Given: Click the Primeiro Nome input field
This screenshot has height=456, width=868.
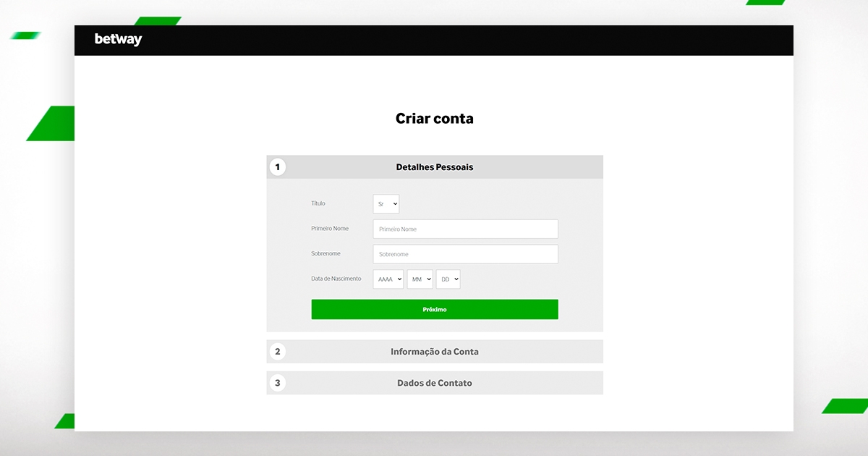Looking at the screenshot, I should tap(465, 229).
